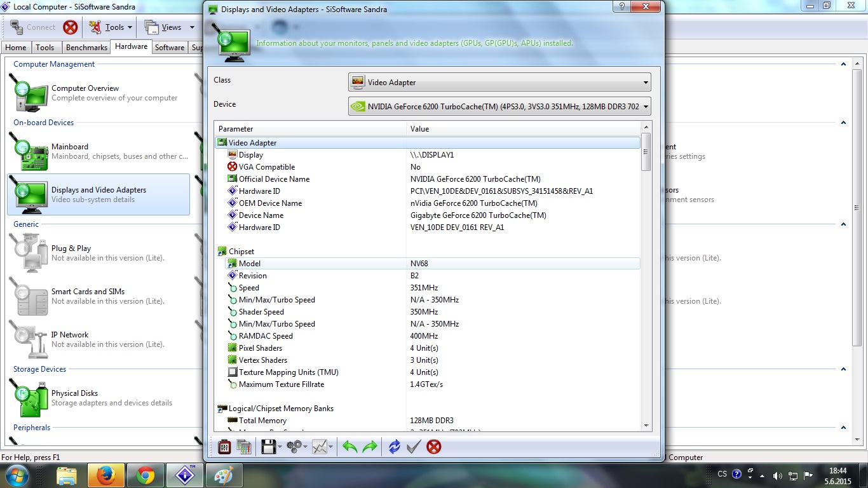Click the Connect button in main toolbar
The width and height of the screenshot is (868, 488).
pos(34,27)
